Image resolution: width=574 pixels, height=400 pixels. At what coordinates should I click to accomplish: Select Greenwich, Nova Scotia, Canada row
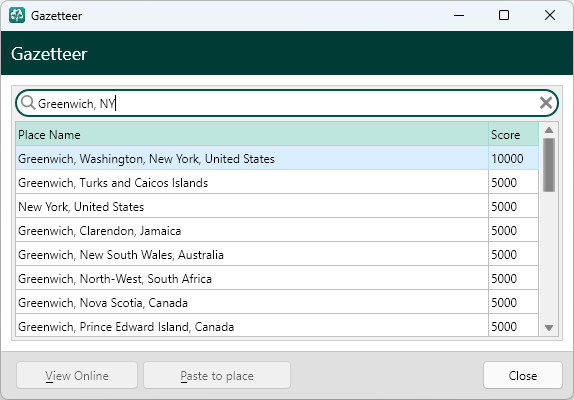click(x=277, y=302)
